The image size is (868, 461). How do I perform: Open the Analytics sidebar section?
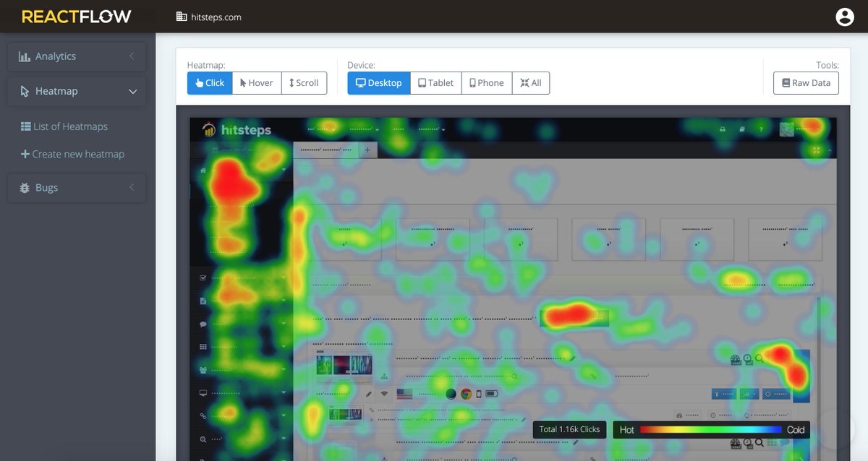click(77, 56)
